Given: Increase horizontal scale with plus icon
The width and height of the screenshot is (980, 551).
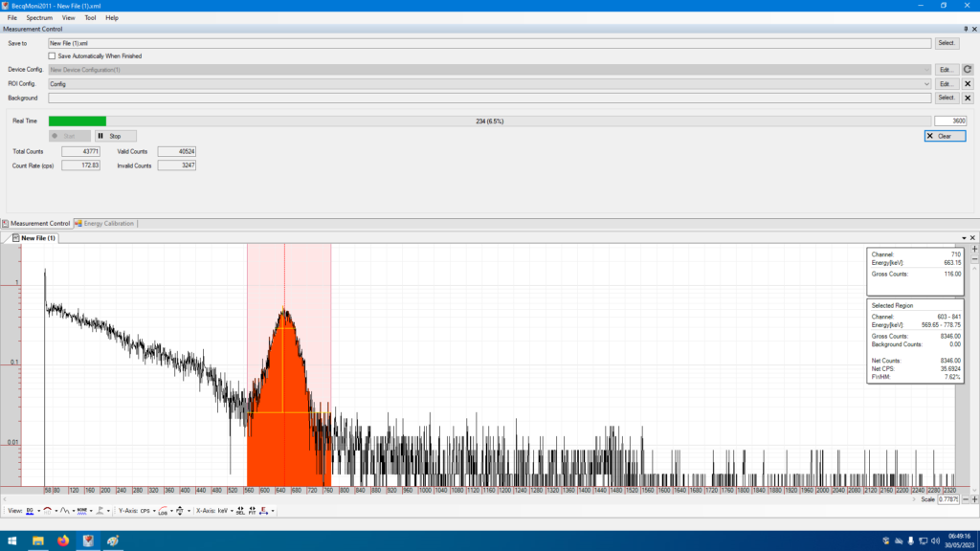Looking at the screenshot, I should (x=974, y=499).
